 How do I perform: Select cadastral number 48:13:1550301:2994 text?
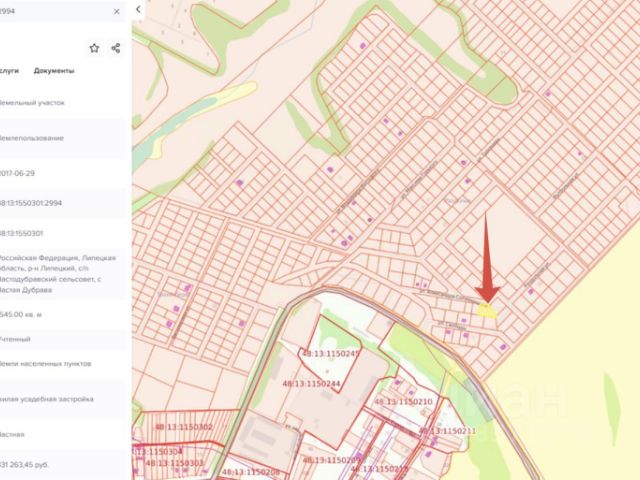(31, 203)
